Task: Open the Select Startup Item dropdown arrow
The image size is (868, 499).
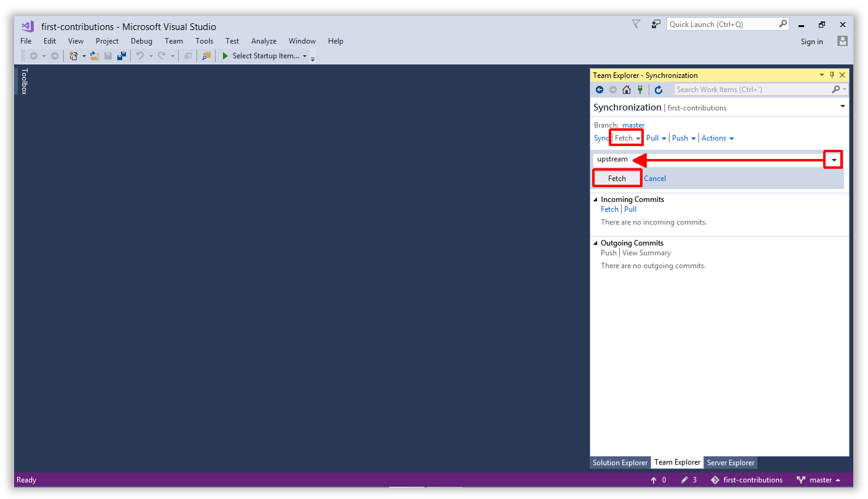Action: (x=305, y=56)
